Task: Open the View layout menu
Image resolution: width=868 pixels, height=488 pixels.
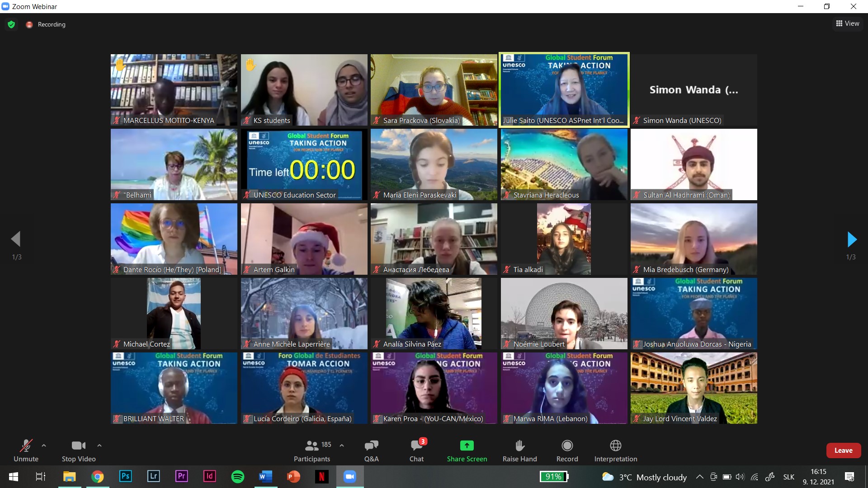Action: 848,23
